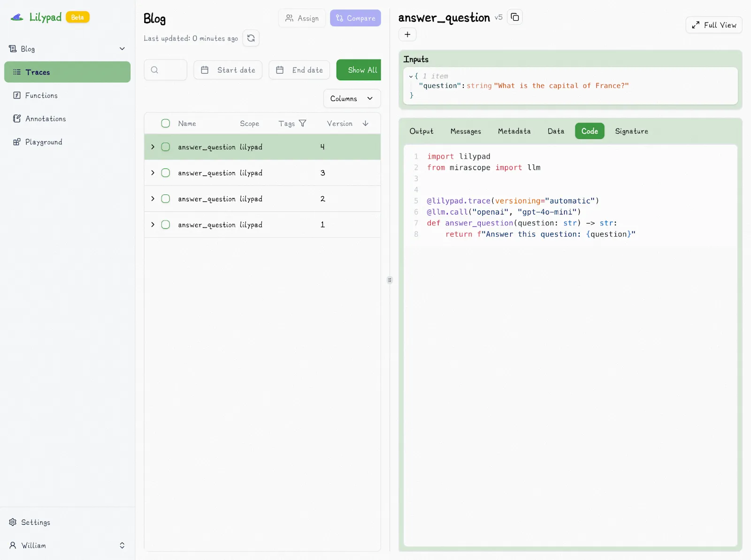This screenshot has height=560, width=751.
Task: Click the Show All button
Action: (x=359, y=70)
